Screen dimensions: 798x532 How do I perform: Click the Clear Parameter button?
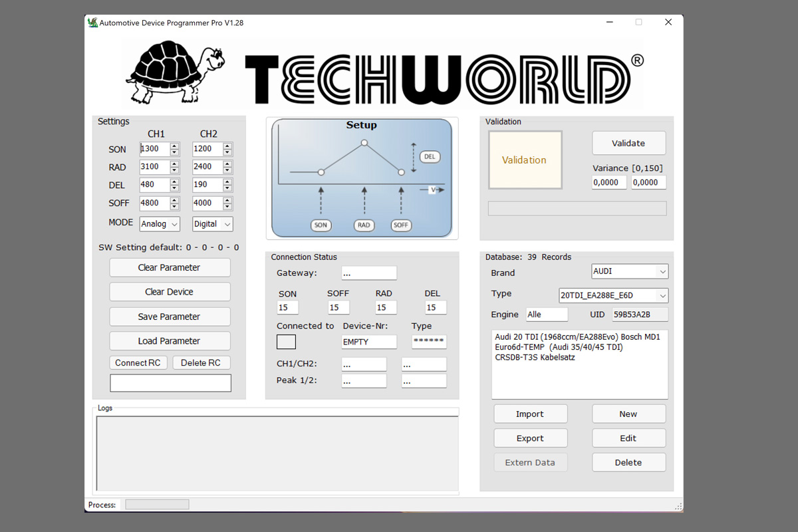tap(170, 267)
